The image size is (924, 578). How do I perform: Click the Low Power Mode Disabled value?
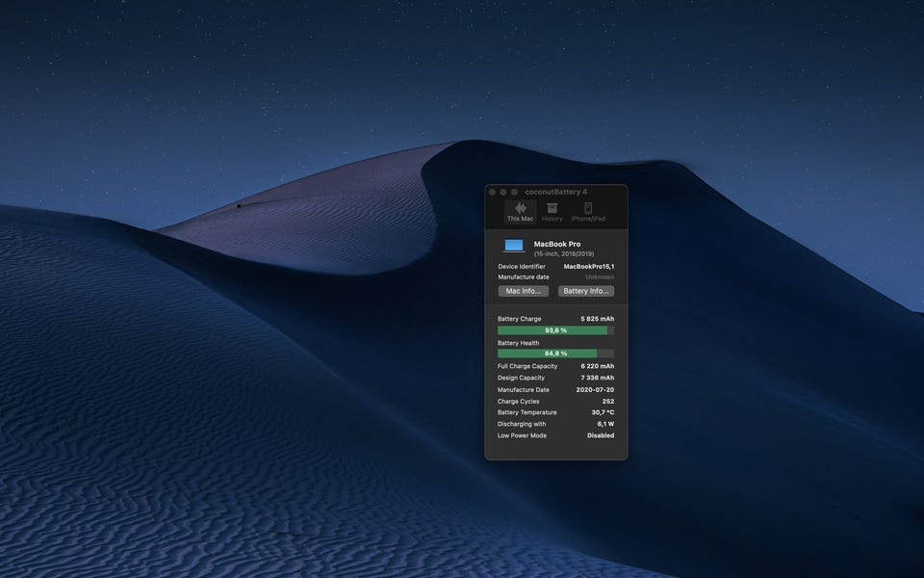coord(601,435)
